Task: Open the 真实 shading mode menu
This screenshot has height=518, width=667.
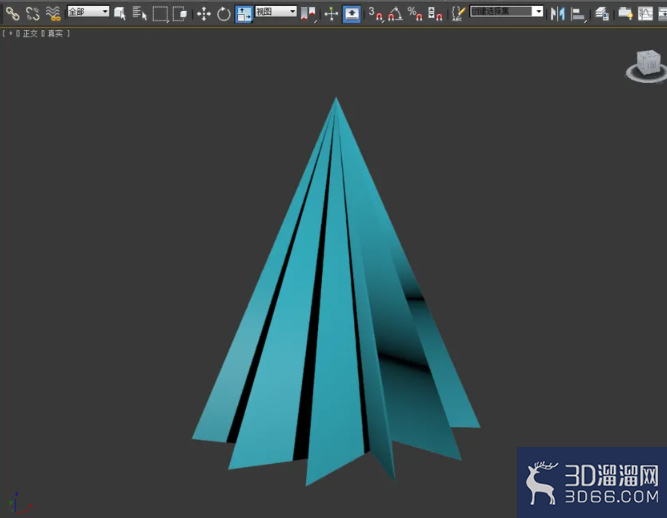Action: tap(55, 33)
